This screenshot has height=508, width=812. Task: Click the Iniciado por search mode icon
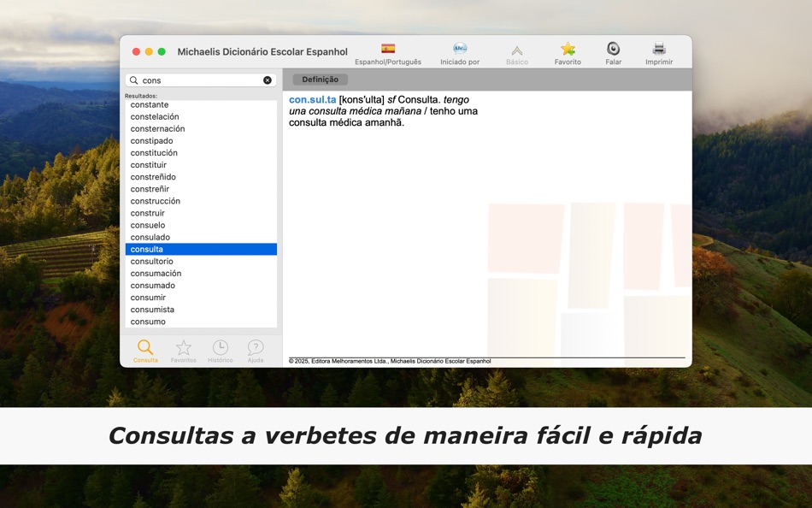[459, 49]
